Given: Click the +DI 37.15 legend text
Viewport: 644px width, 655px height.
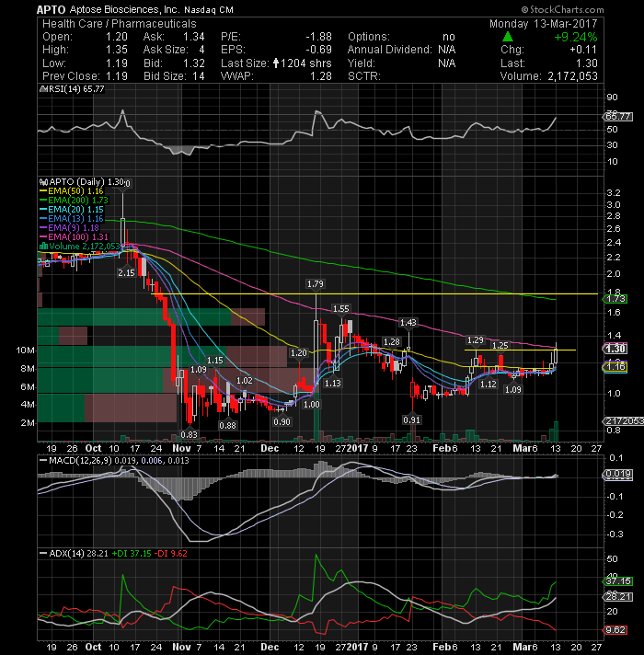Looking at the screenshot, I should pyautogui.click(x=132, y=554).
